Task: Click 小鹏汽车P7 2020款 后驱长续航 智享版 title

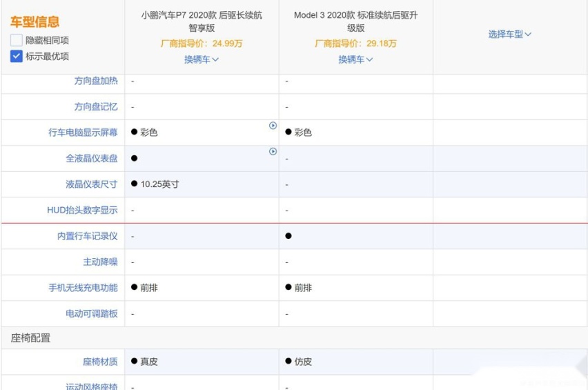Action: point(202,21)
